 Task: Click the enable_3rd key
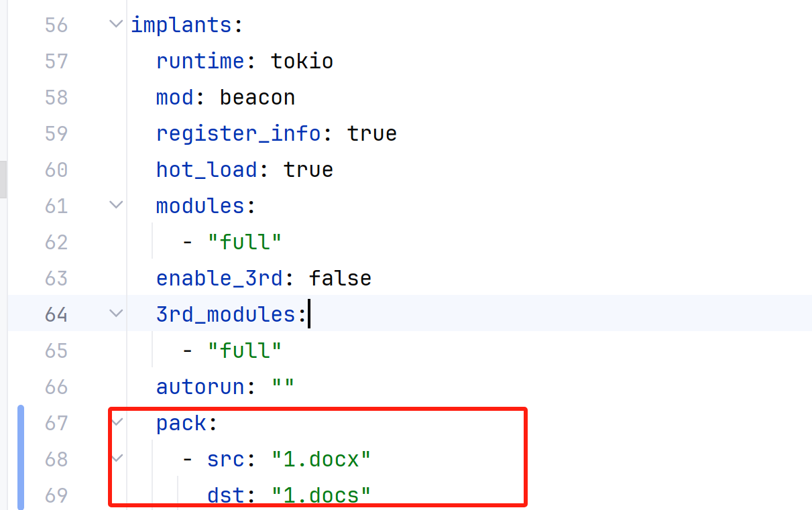coord(219,278)
